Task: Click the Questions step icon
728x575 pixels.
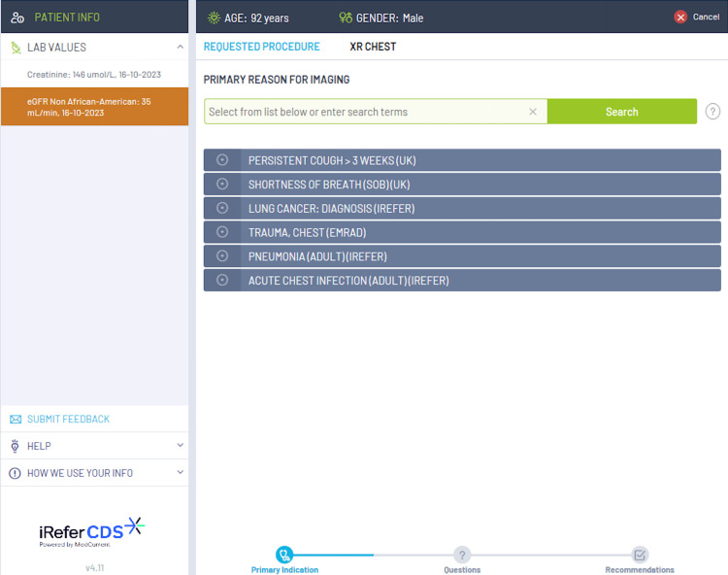Action: (462, 555)
